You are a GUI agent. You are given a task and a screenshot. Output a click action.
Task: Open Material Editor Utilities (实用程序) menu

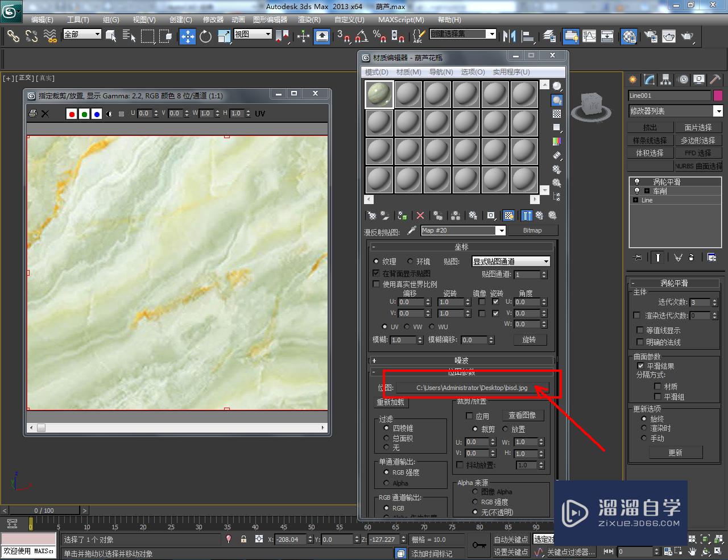pyautogui.click(x=511, y=72)
